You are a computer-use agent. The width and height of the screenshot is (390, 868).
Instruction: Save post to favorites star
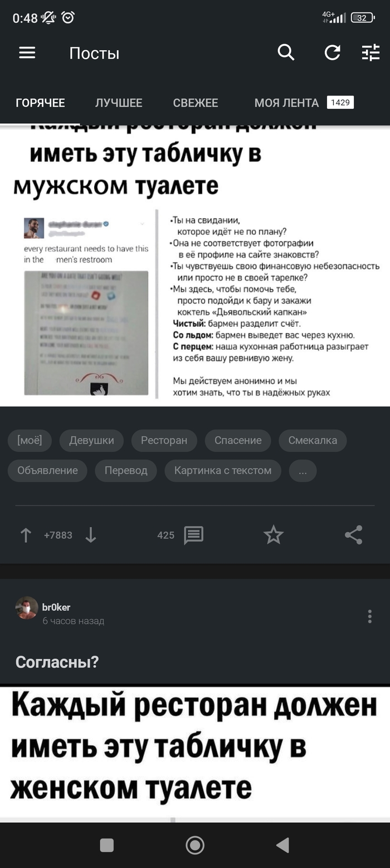click(274, 535)
